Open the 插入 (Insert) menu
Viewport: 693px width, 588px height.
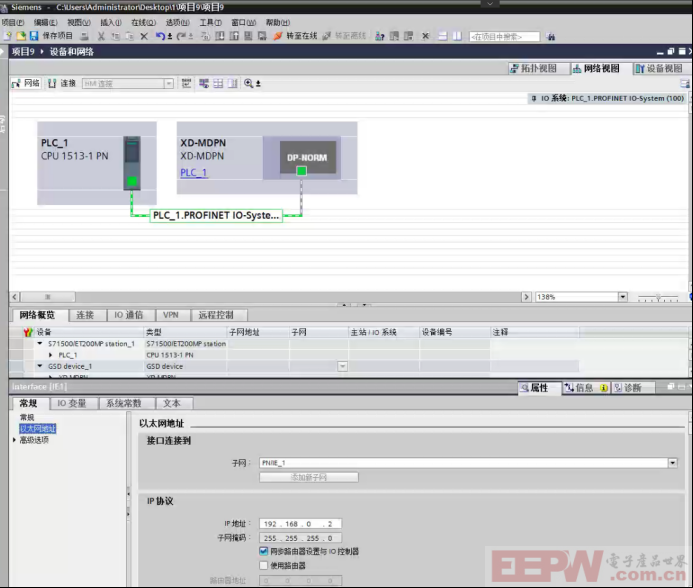pos(110,23)
